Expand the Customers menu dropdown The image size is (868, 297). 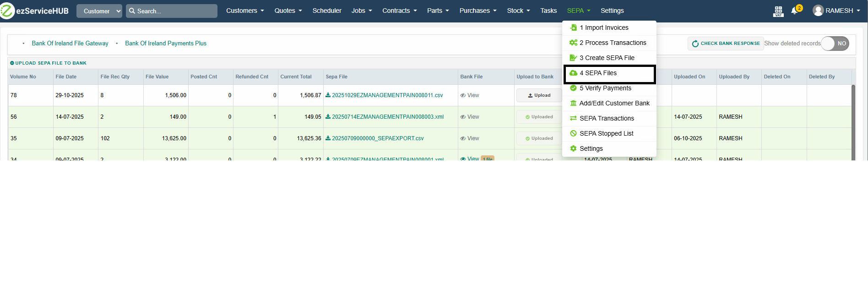coord(245,11)
